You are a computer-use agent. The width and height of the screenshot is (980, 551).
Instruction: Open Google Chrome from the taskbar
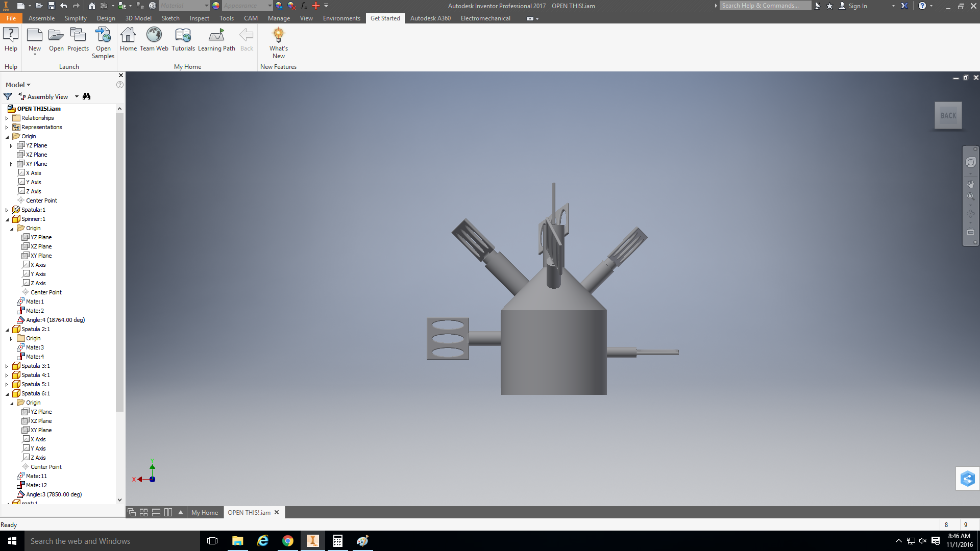pos(288,541)
